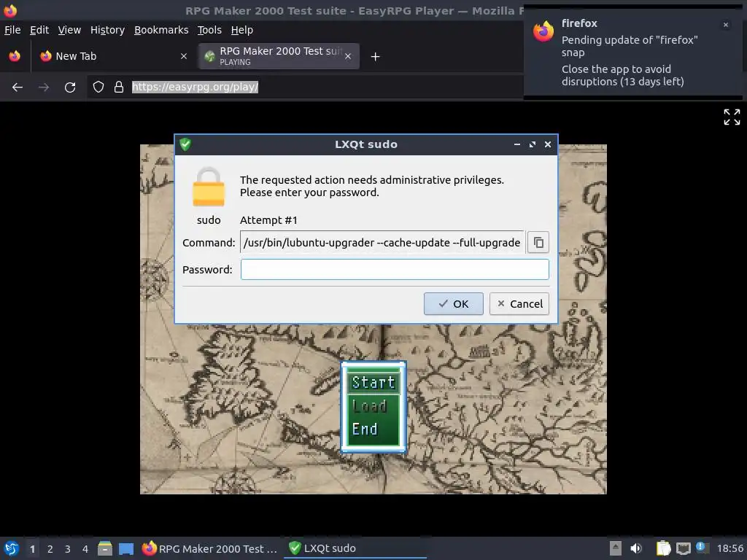747x560 pixels.
Task: Click the forward navigation arrow
Action: tap(44, 87)
